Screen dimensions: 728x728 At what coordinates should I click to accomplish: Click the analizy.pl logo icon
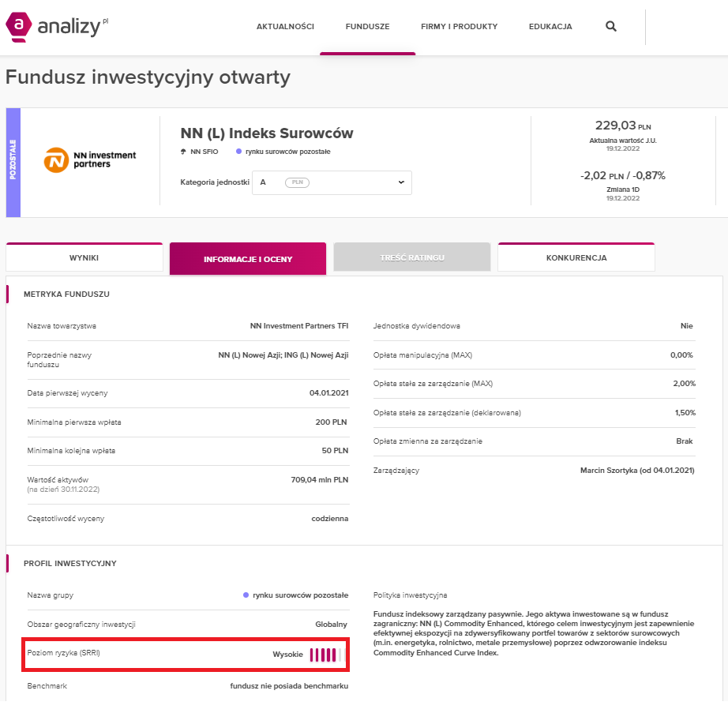[x=18, y=26]
